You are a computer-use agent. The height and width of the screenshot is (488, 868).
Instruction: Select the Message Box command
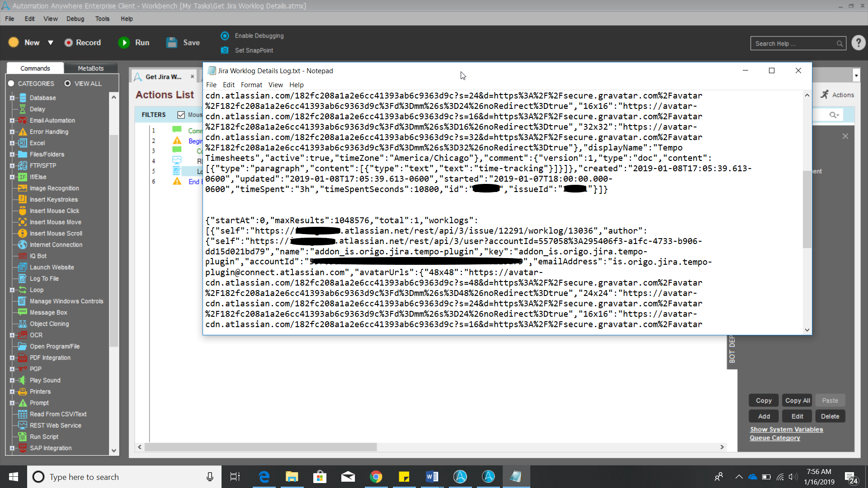48,312
